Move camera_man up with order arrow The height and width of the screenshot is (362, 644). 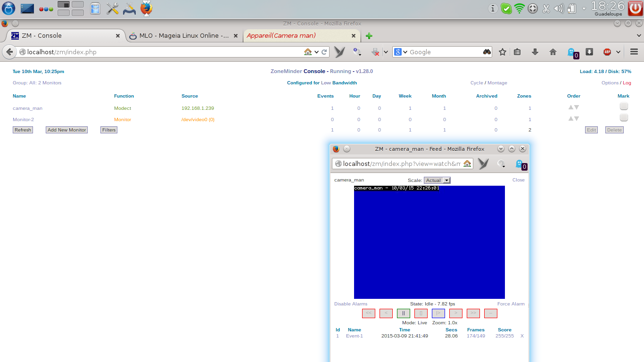tap(570, 107)
